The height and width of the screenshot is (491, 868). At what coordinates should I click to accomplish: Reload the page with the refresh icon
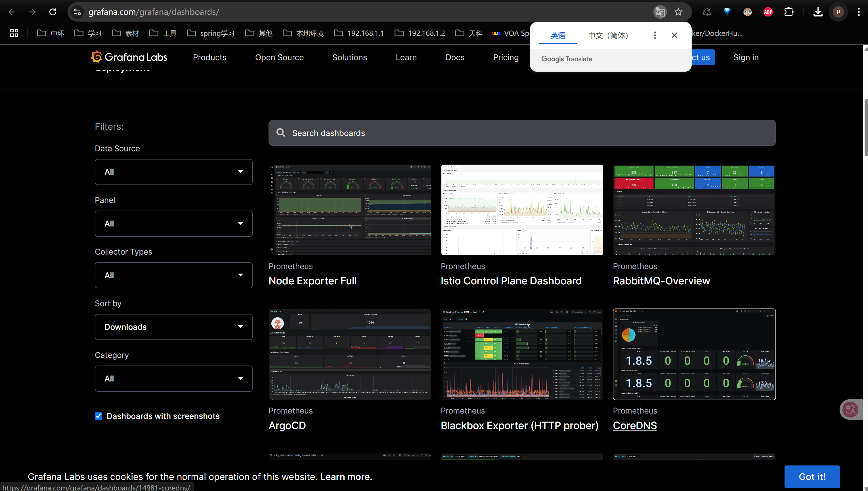click(x=53, y=12)
